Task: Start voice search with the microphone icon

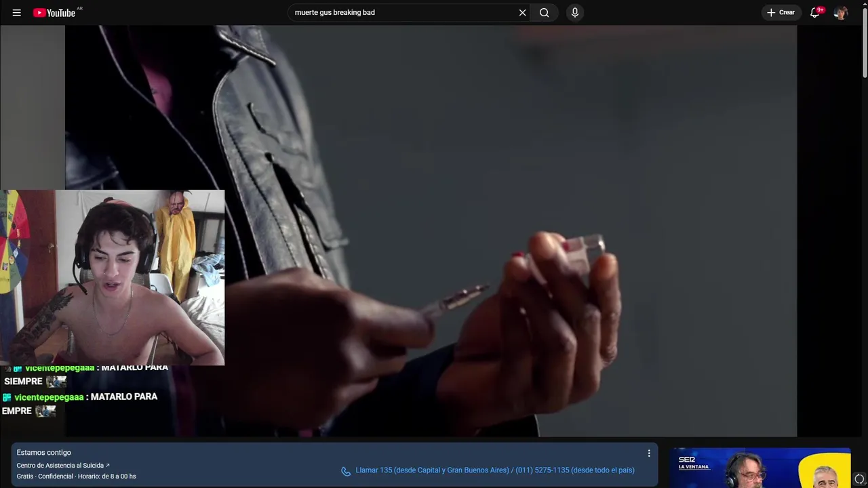Action: [x=575, y=13]
